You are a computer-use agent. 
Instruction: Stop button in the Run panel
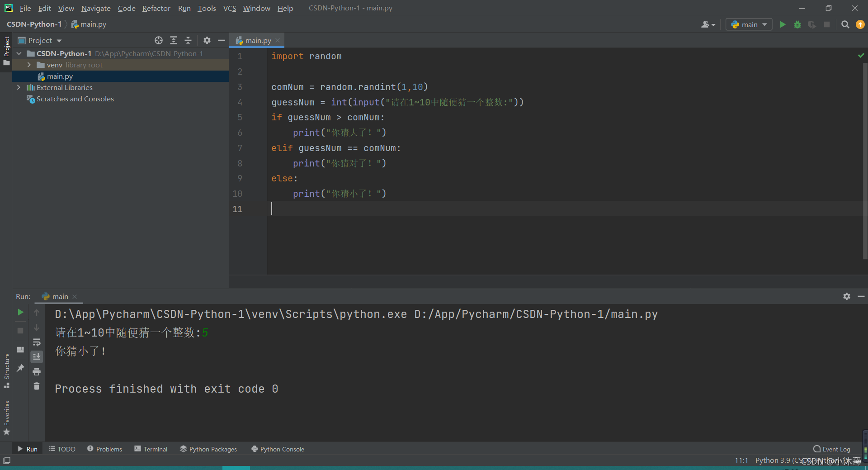click(20, 331)
